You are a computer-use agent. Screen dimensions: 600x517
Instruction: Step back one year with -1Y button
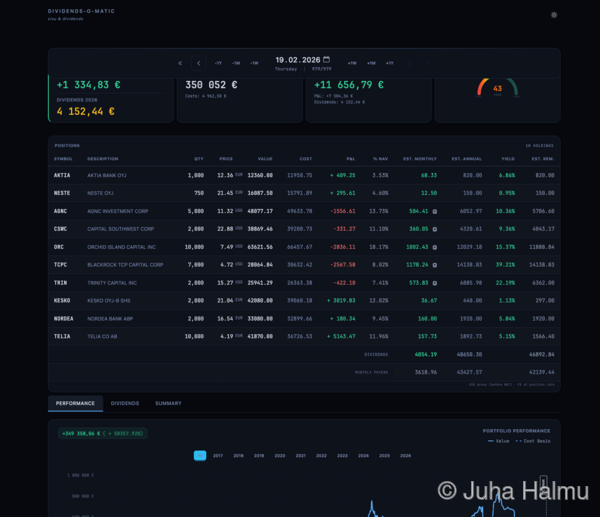[218, 63]
